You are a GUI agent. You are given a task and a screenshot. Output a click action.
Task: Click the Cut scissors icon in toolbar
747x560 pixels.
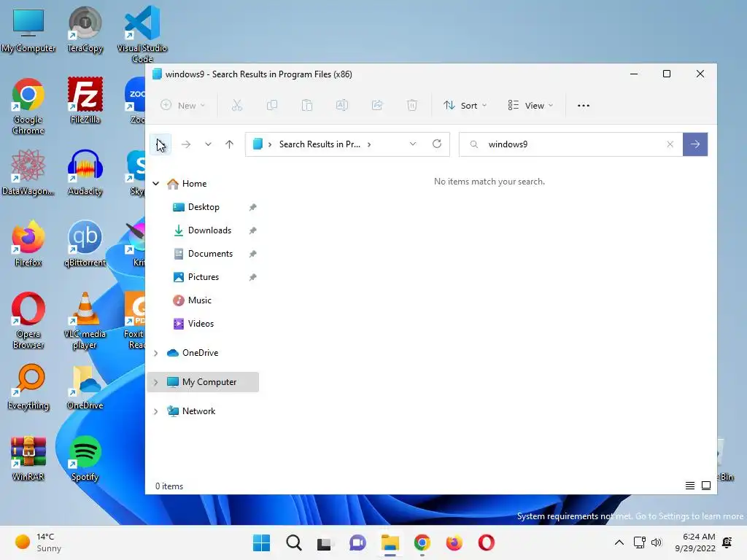tap(237, 105)
